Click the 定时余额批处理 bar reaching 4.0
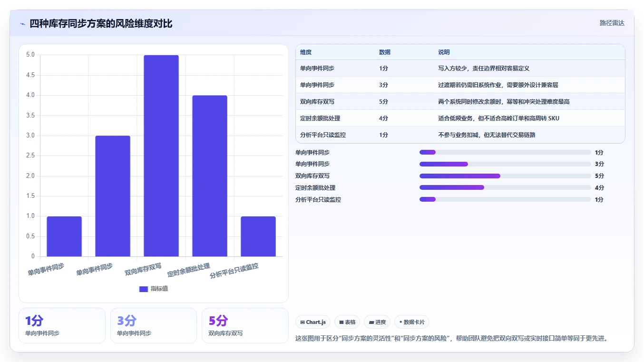This screenshot has width=644, height=362. (x=210, y=176)
